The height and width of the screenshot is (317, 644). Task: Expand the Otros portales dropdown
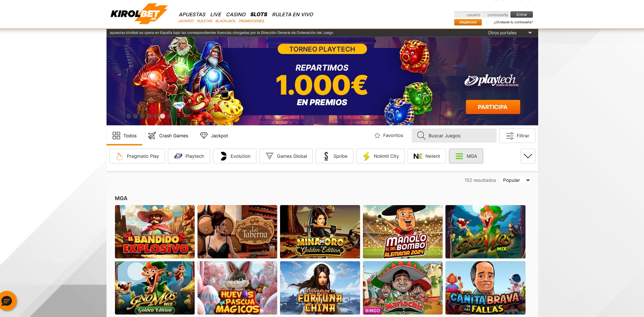pyautogui.click(x=510, y=33)
